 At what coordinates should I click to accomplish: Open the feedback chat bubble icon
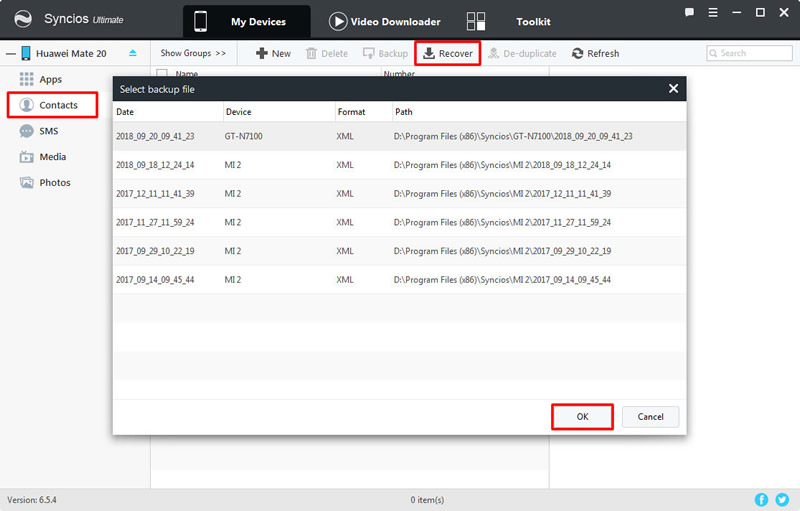click(689, 12)
